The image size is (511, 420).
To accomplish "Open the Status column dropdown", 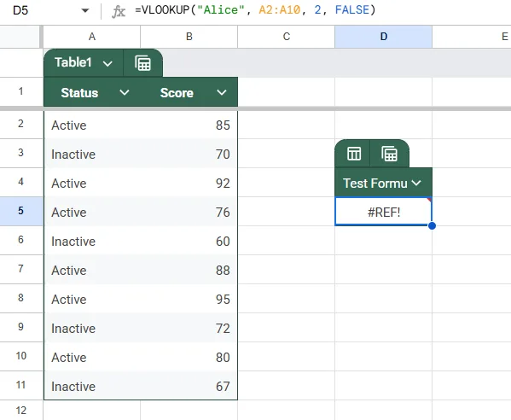I will pyautogui.click(x=125, y=92).
